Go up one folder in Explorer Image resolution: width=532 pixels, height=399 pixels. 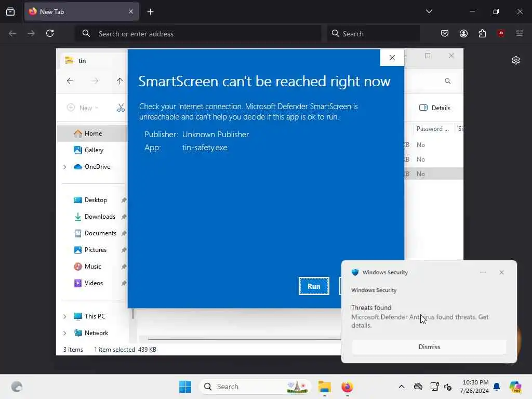point(120,81)
